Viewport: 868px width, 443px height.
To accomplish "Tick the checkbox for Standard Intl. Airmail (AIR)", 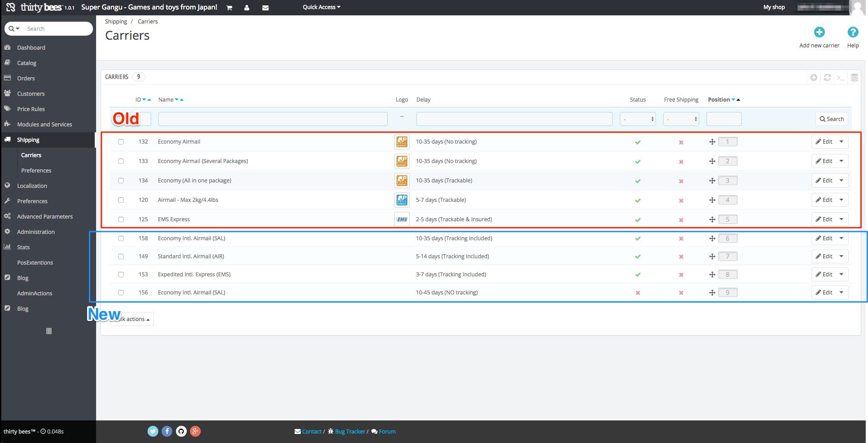I will click(121, 256).
